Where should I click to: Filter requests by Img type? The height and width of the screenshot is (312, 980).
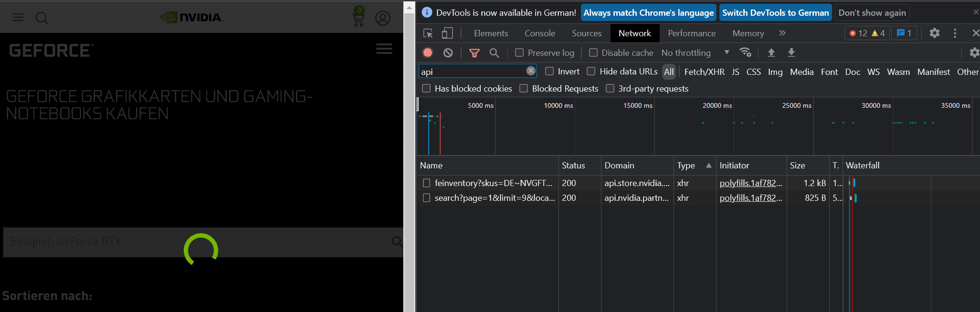775,72
